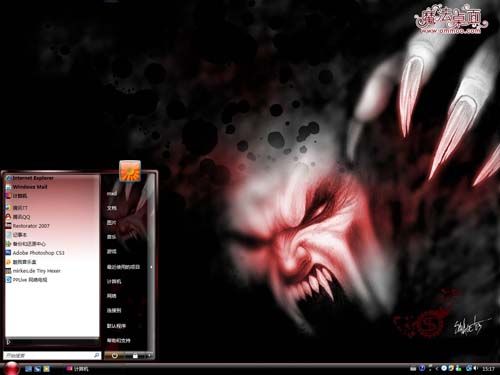The height and width of the screenshot is (375, 500).
Task: Open the volume speaker tray icon
Action: 476,368
